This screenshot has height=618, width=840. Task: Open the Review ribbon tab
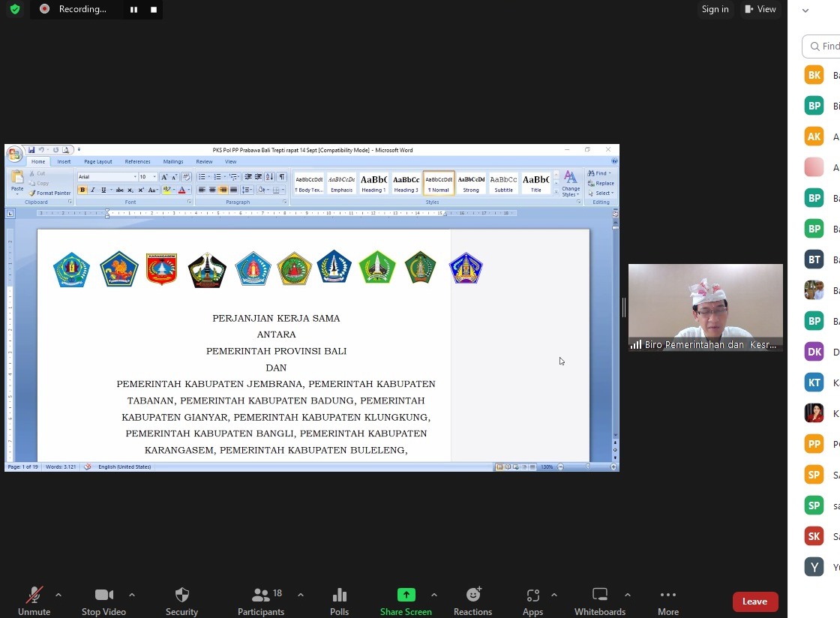204,161
